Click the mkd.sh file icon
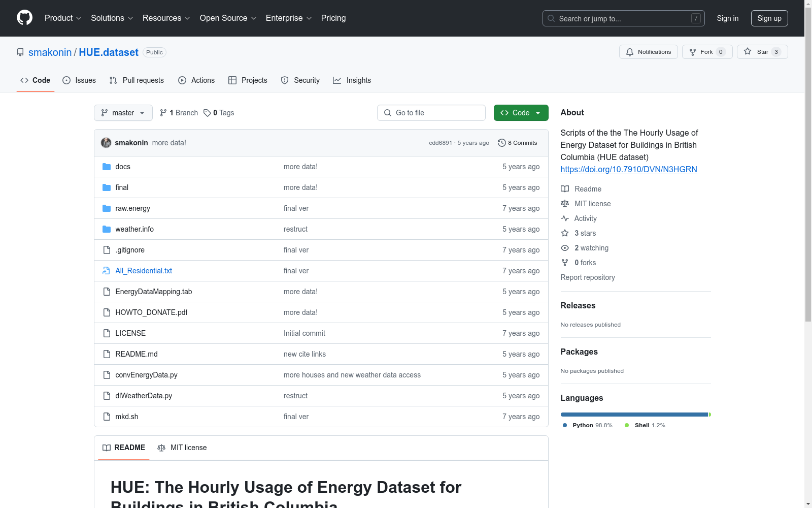Image resolution: width=812 pixels, height=508 pixels. (107, 417)
